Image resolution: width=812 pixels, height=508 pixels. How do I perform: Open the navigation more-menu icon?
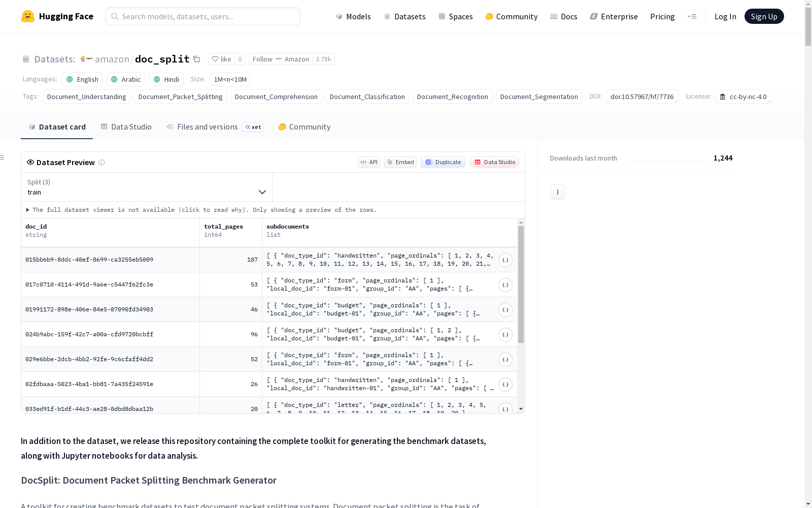pos(692,16)
